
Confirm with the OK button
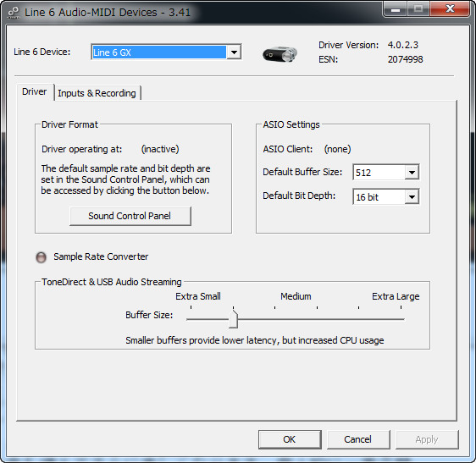(x=290, y=439)
